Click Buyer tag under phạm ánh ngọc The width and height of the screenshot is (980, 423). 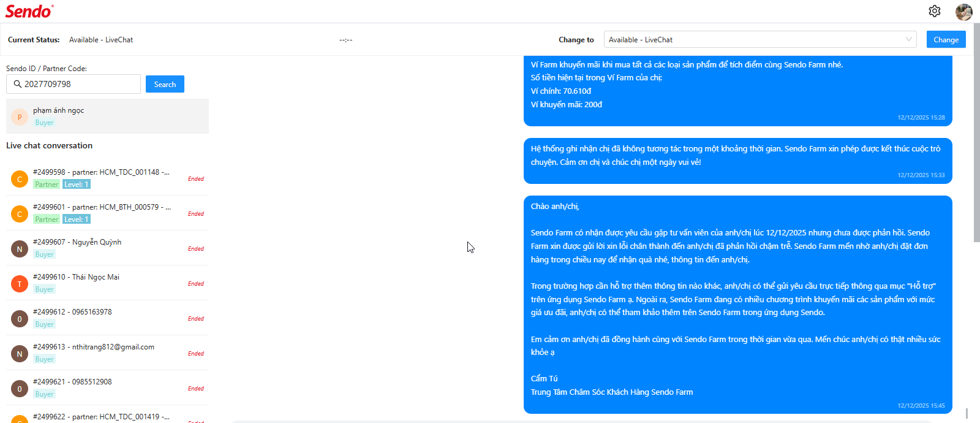[44, 123]
